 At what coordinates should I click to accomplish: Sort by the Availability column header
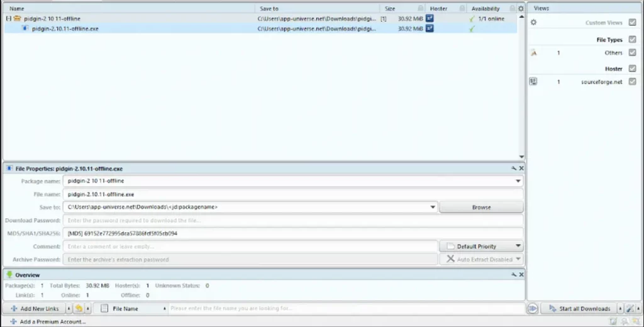point(491,8)
